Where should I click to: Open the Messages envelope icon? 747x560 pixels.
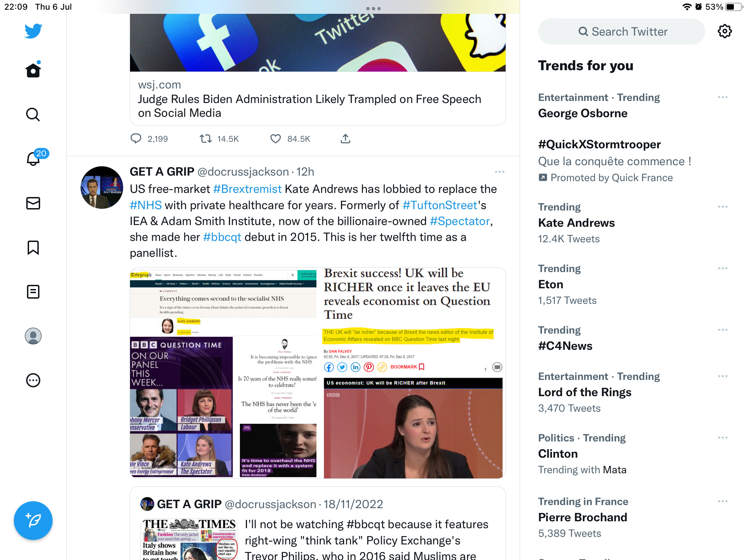(33, 203)
